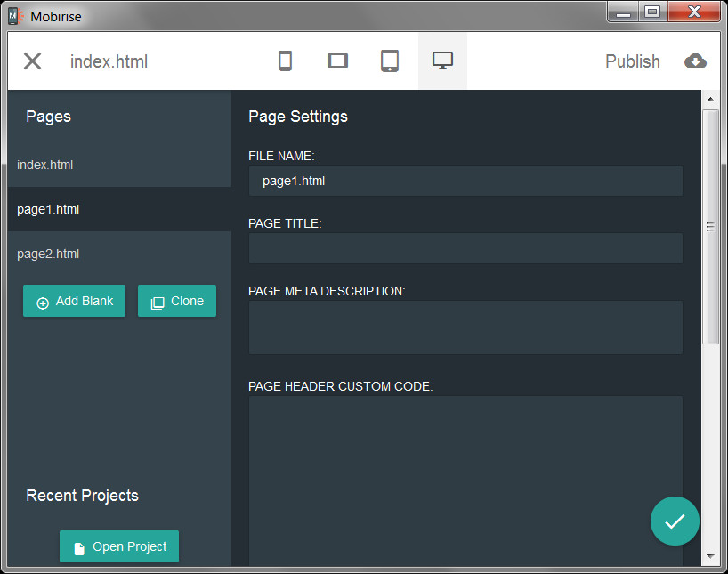Select page1.html in the Pages list

tap(48, 209)
